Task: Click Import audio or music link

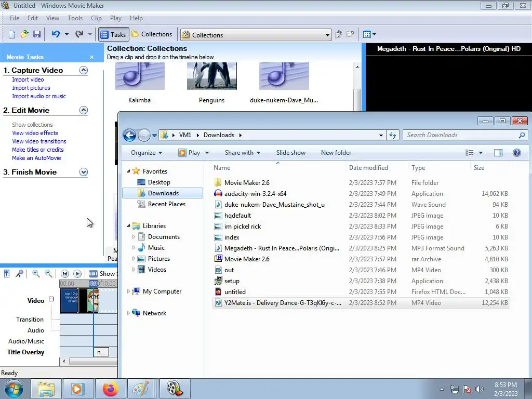Action: [39, 96]
